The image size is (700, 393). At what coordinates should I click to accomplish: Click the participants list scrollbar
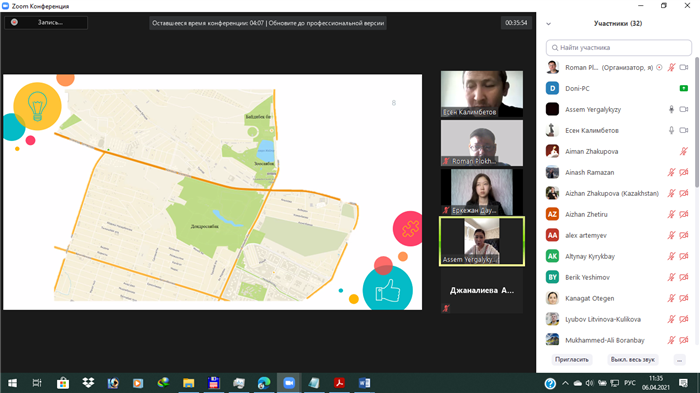pos(696,123)
